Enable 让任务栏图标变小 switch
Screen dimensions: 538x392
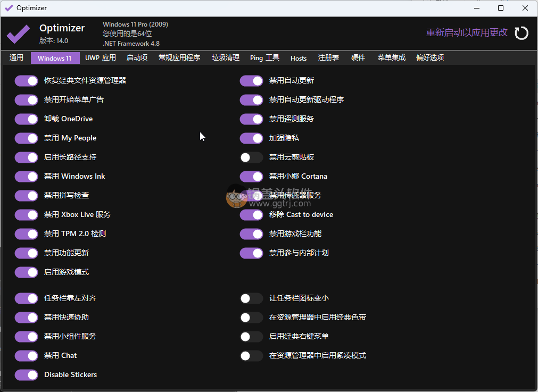coord(252,298)
